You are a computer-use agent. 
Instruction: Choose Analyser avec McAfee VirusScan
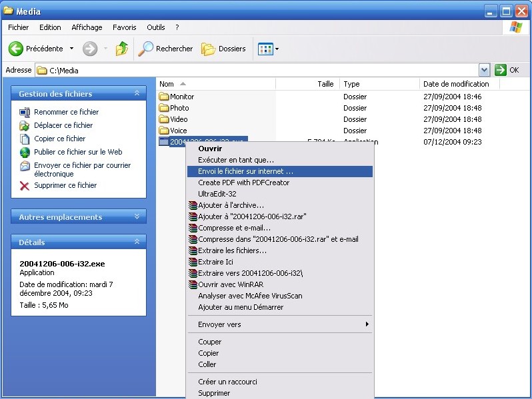[250, 296]
